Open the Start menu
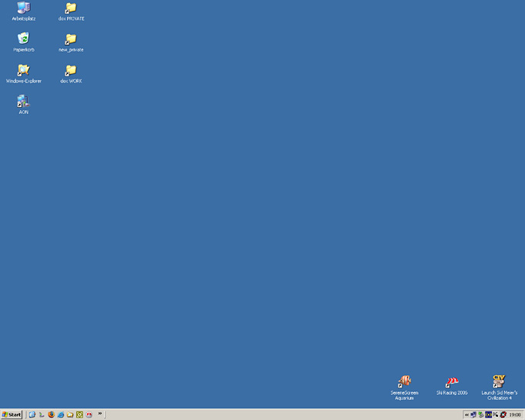This screenshot has height=420, width=525. click(x=12, y=414)
